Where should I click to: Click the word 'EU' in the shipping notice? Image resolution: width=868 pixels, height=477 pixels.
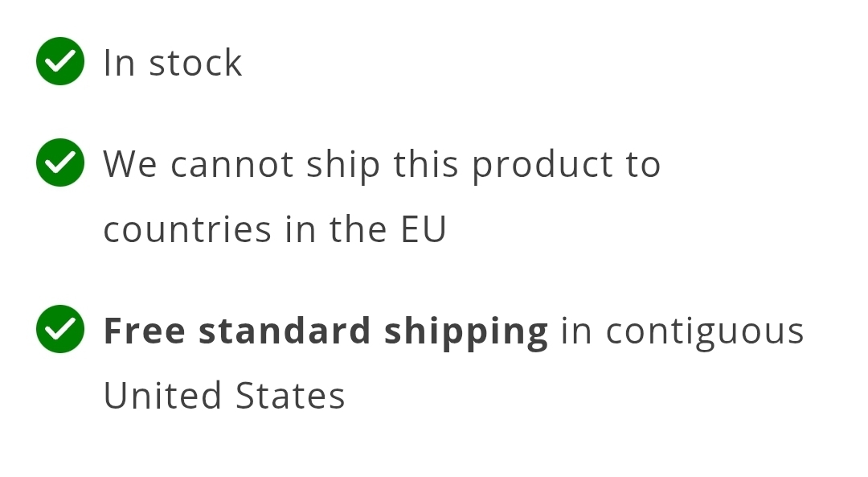[424, 229]
